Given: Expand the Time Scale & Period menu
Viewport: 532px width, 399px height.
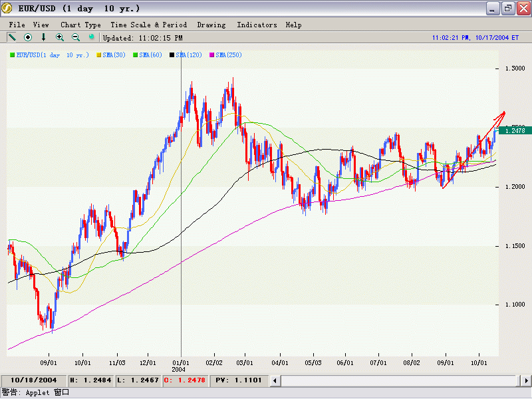Looking at the screenshot, I should coord(148,25).
